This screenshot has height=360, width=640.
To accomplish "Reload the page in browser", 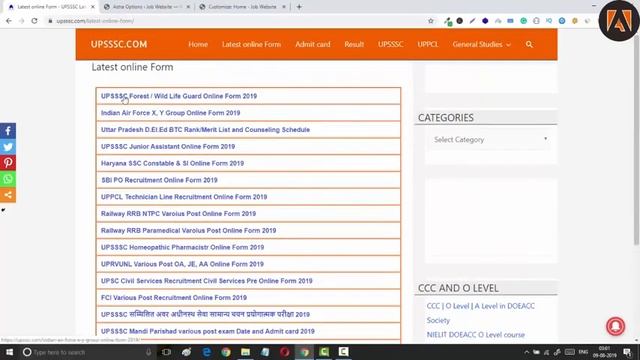I will pyautogui.click(x=34, y=21).
